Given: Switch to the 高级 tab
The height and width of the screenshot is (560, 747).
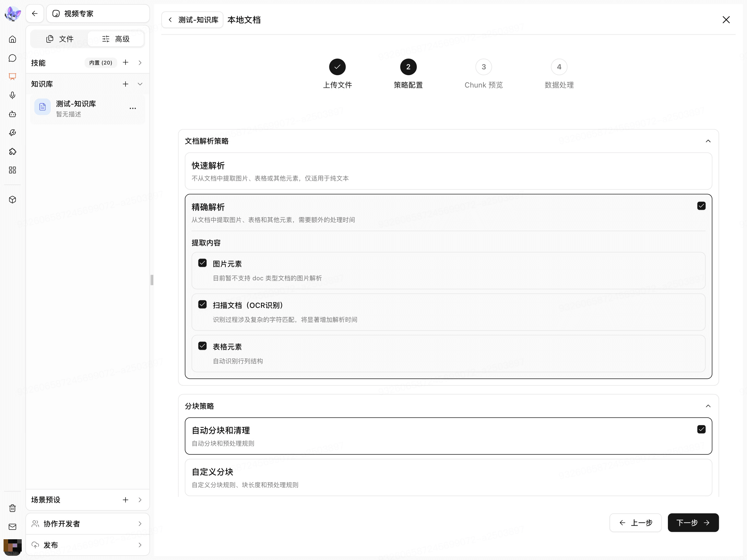Looking at the screenshot, I should [x=116, y=39].
